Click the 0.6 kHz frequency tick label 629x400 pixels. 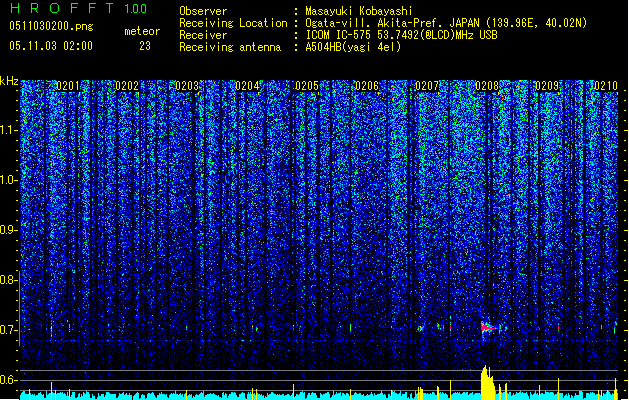[9, 380]
